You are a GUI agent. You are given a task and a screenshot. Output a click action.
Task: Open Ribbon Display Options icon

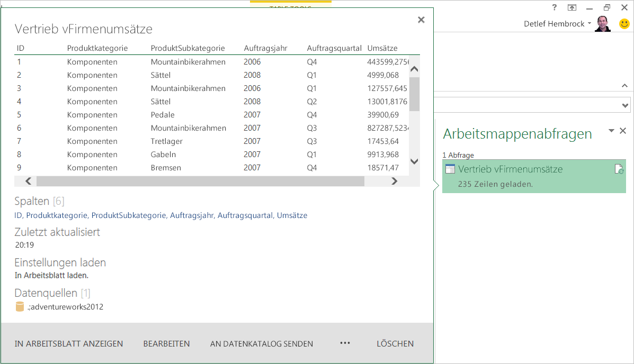[x=572, y=7]
